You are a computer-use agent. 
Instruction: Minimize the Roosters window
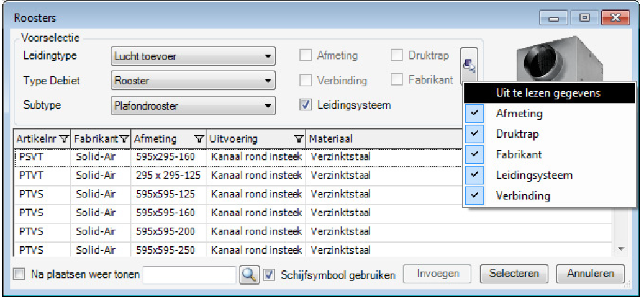click(554, 17)
